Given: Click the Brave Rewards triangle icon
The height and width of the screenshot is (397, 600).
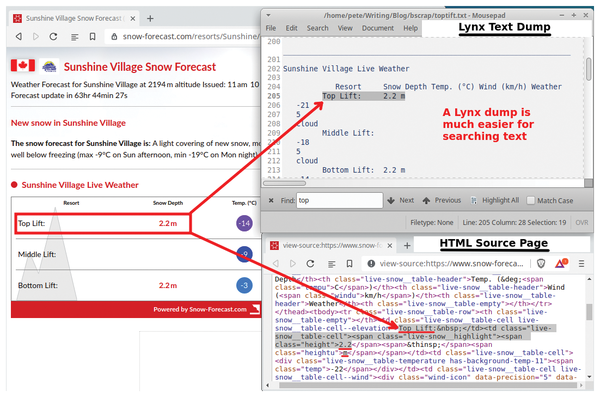Looking at the screenshot, I should [x=561, y=263].
